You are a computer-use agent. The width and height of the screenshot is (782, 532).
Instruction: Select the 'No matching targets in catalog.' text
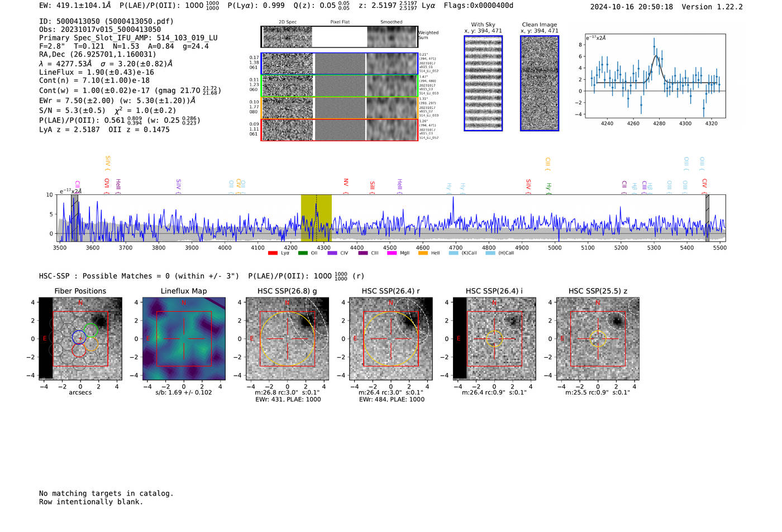(106, 493)
